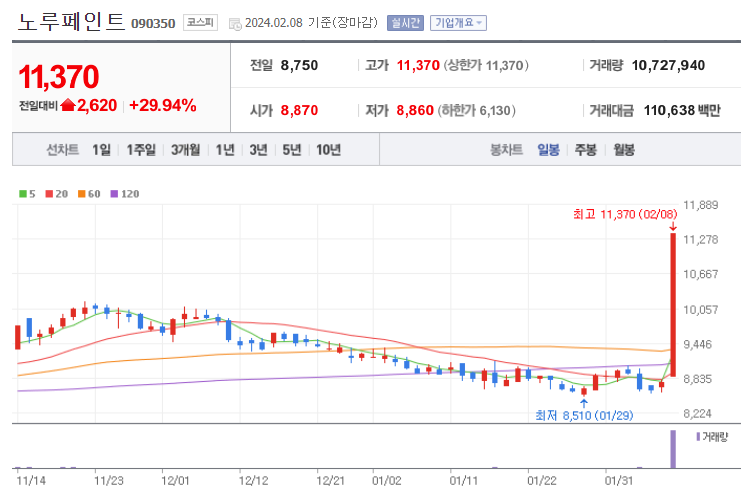Image resolution: width=741 pixels, height=500 pixels.
Task: Select the 1년 line chart tab
Action: point(225,150)
